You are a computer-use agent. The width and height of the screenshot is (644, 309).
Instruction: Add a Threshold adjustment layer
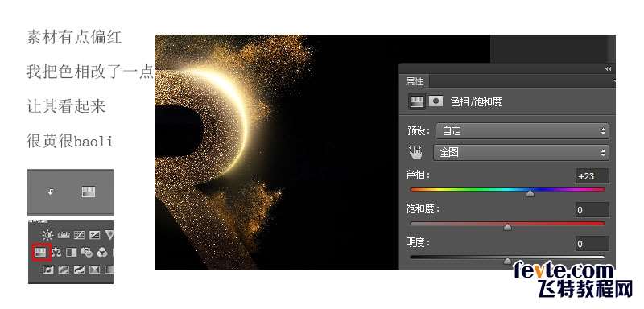click(x=79, y=270)
